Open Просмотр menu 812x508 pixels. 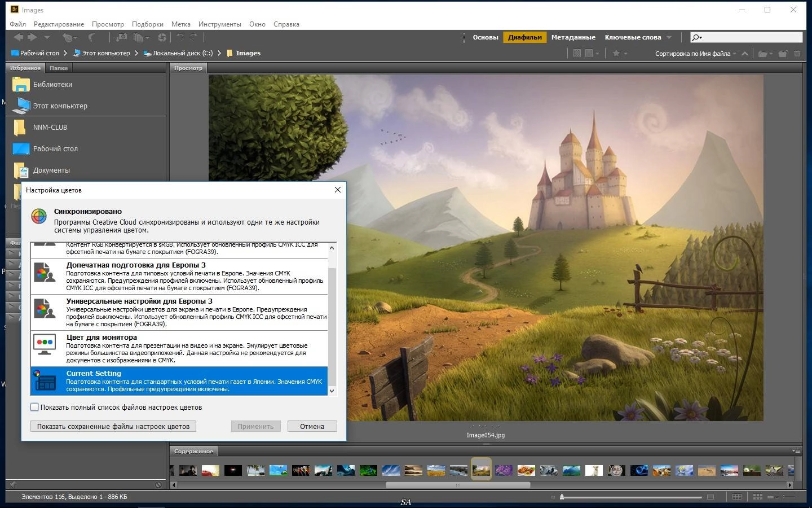pos(108,24)
